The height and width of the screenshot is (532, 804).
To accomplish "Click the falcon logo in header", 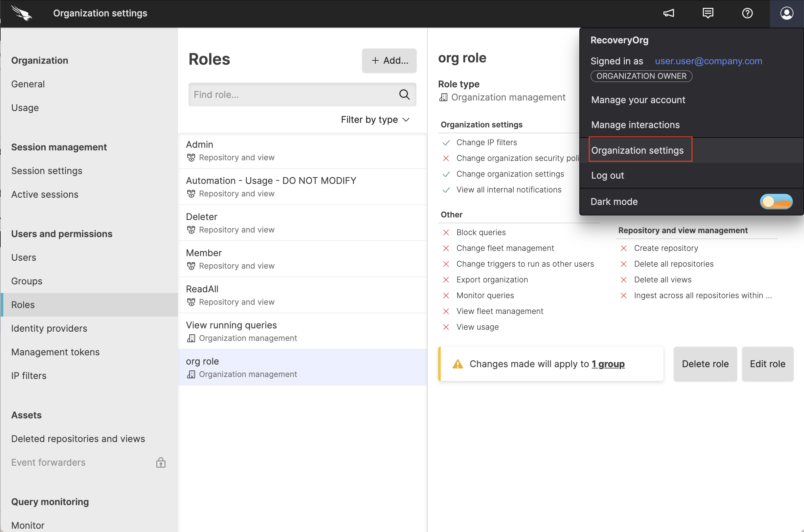I will [x=21, y=13].
